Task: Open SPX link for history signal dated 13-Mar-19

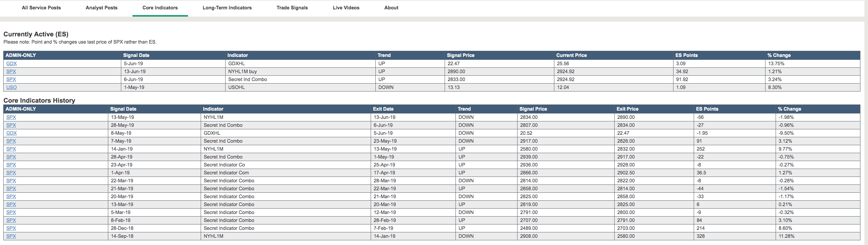Action: 11,204
